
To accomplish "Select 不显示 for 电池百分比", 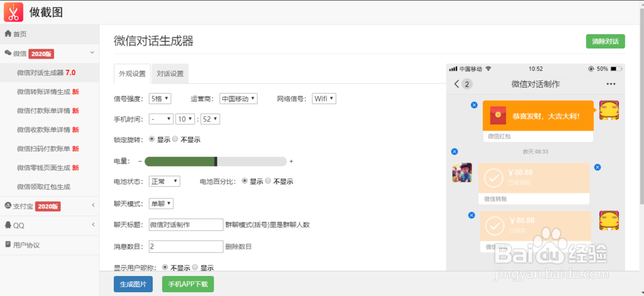I will 268,181.
